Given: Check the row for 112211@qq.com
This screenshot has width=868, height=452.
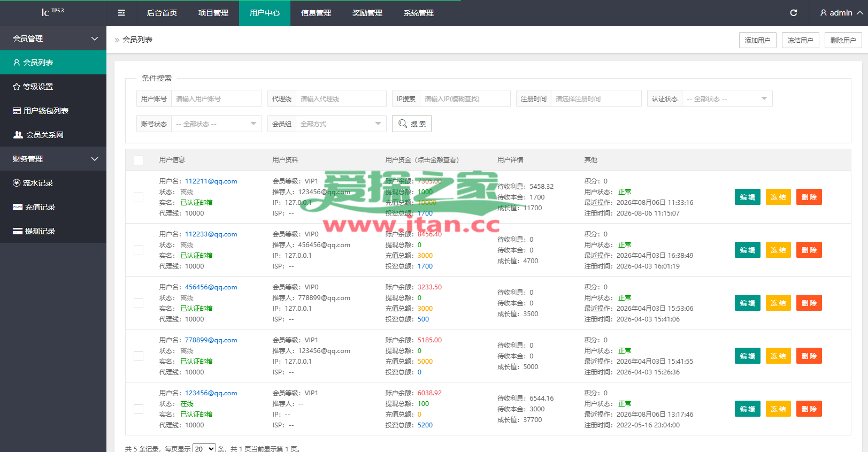Looking at the screenshot, I should 139,197.
